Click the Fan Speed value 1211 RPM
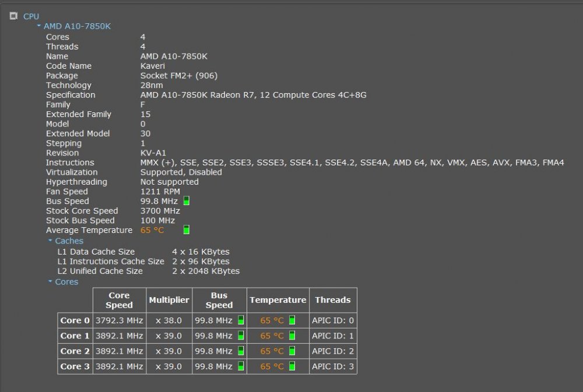Viewport: 583px width, 392px height. [x=160, y=192]
